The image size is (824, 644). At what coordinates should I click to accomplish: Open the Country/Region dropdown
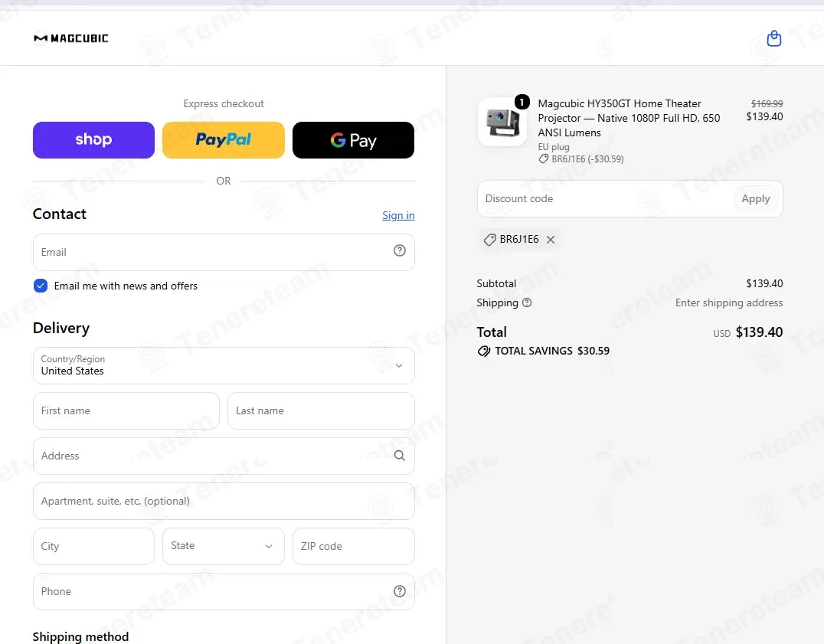pyautogui.click(x=224, y=365)
